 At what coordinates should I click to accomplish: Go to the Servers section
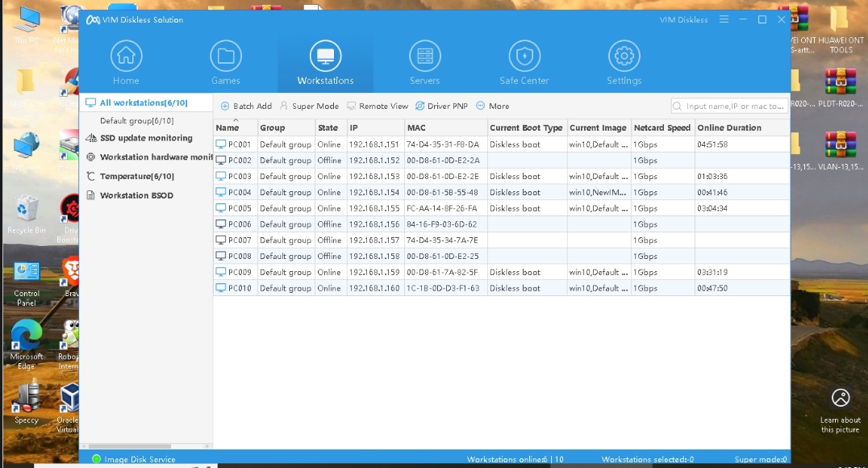tap(424, 64)
